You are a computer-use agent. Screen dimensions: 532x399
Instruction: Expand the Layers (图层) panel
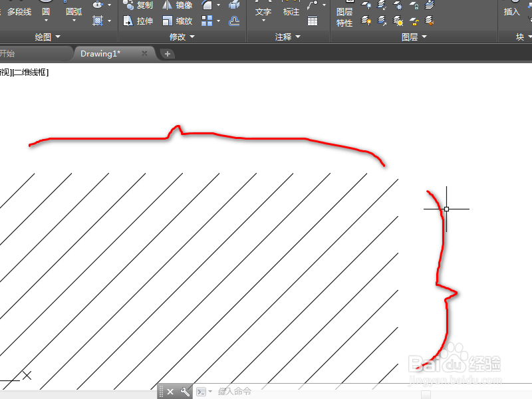414,37
